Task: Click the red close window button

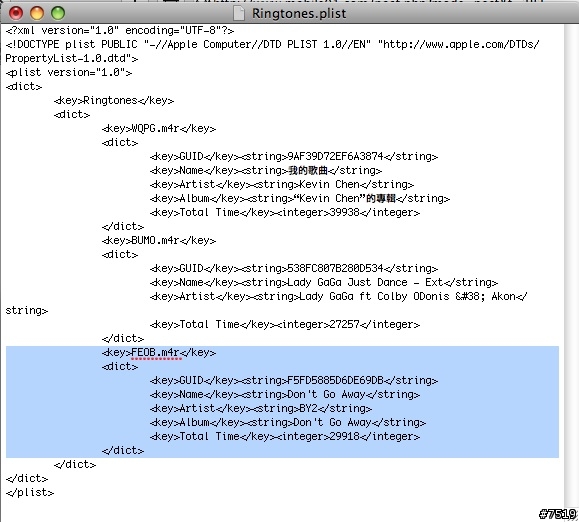Action: (x=16, y=13)
